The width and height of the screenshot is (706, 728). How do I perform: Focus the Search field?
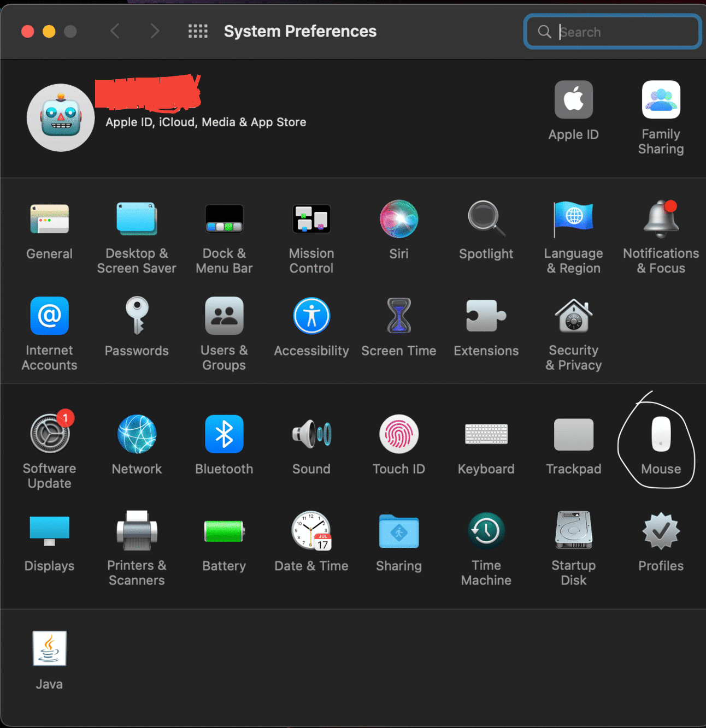click(613, 32)
